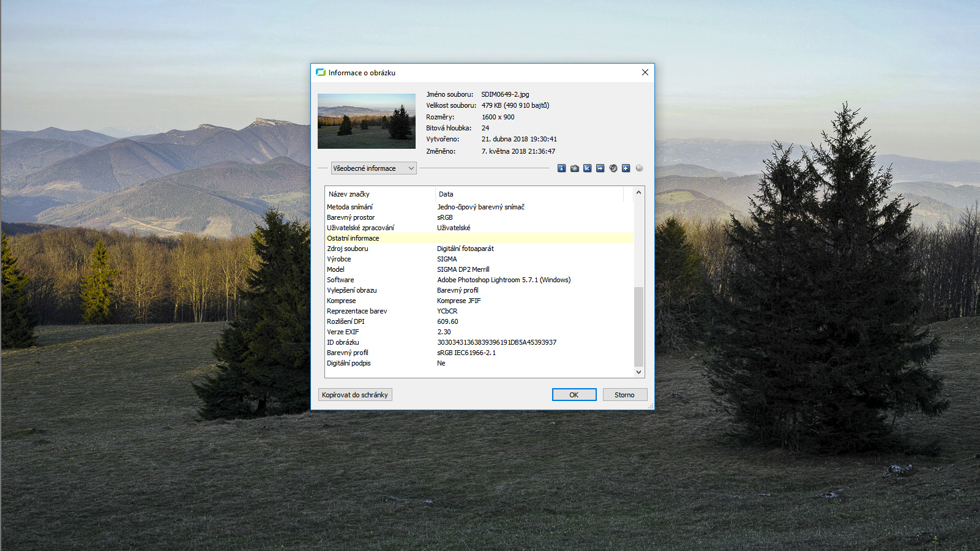
Task: Click the scroll-down arrow in the tag list
Action: tap(638, 372)
